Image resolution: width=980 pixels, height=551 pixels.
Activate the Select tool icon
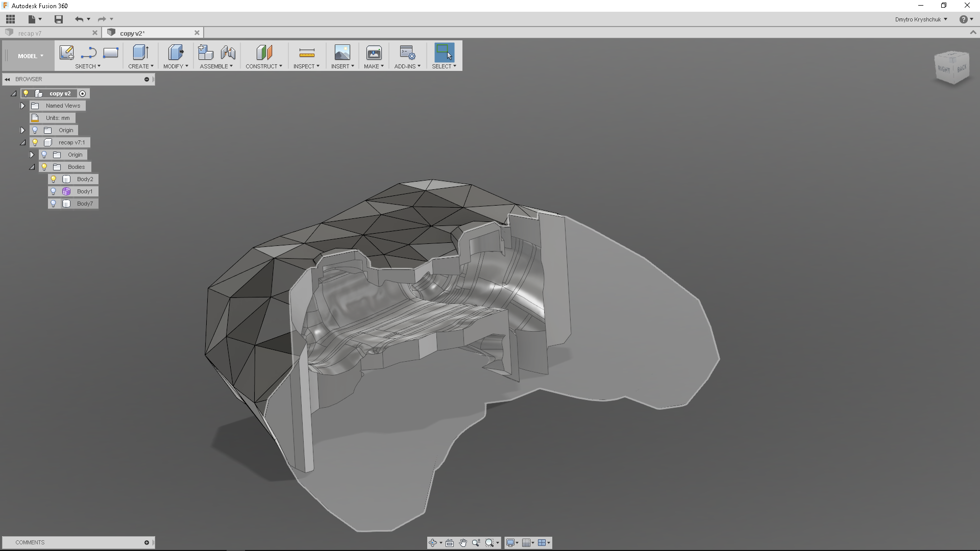tap(444, 53)
